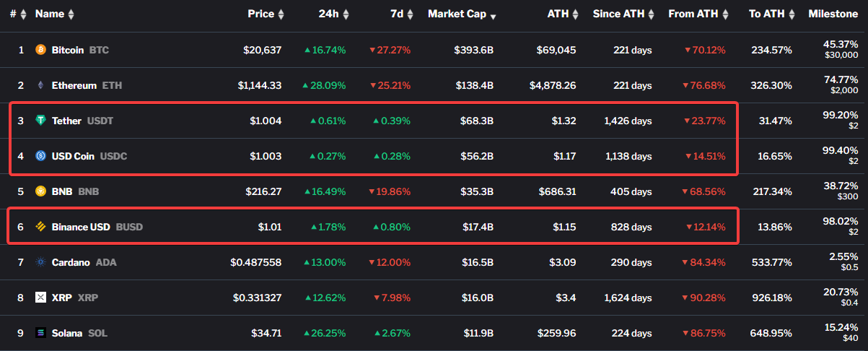Click Solana price $34.71
The width and height of the screenshot is (868, 351).
point(265,333)
